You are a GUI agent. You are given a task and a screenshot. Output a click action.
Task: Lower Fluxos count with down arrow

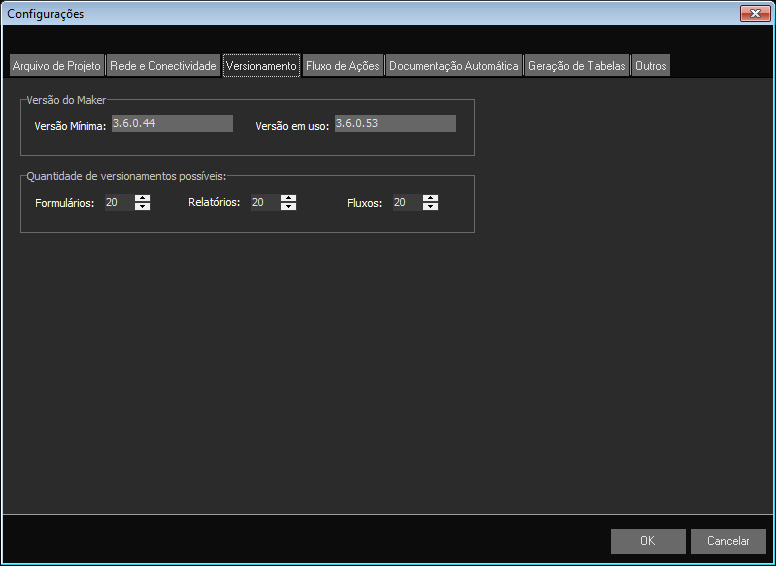(431, 207)
